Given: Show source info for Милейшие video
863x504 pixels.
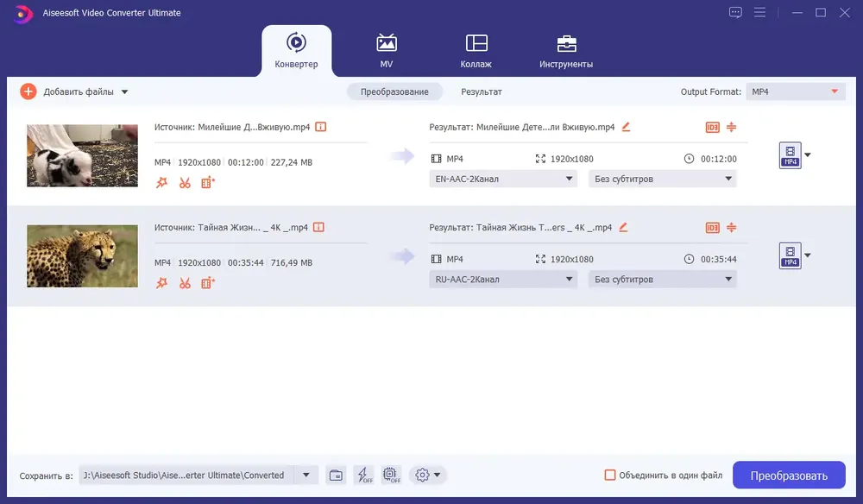Looking at the screenshot, I should 321,127.
